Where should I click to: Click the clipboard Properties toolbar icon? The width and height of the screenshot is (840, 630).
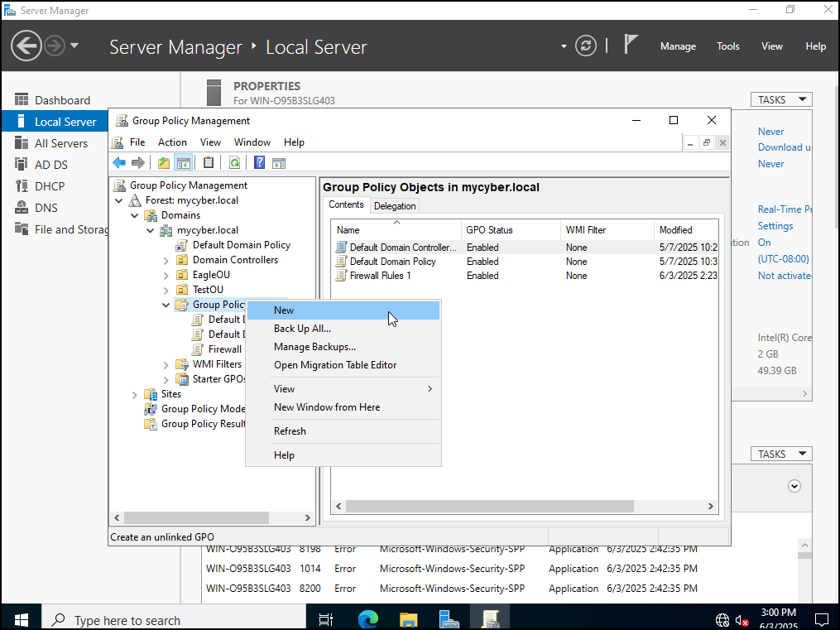click(209, 163)
